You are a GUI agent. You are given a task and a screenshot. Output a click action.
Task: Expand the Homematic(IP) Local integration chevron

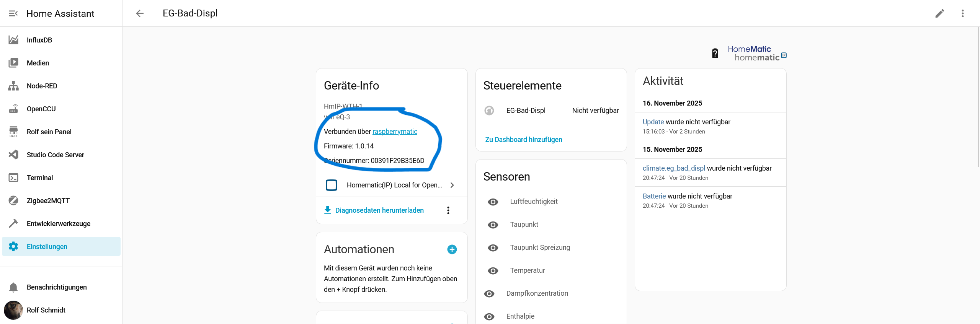click(452, 185)
